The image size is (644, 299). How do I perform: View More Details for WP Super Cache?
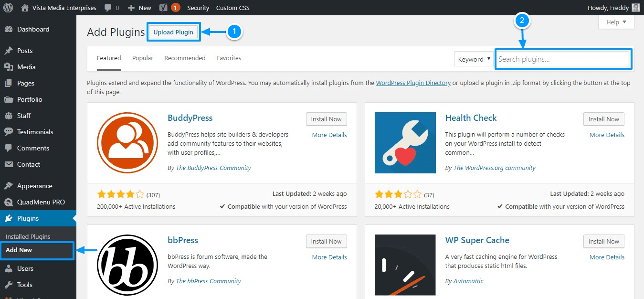607,257
